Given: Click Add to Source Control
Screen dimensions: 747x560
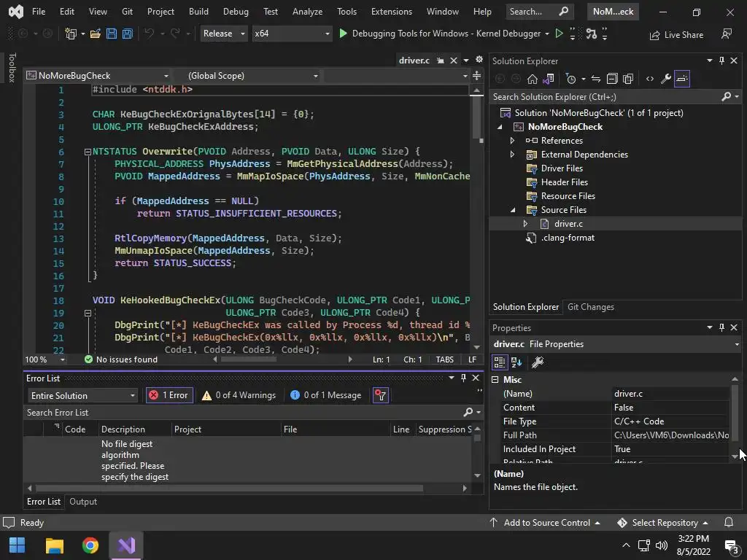Looking at the screenshot, I should [544, 522].
